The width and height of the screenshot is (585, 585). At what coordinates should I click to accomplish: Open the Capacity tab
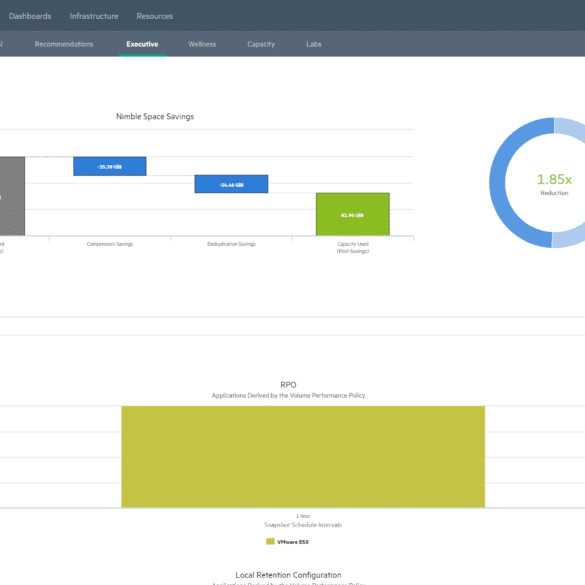pos(261,44)
